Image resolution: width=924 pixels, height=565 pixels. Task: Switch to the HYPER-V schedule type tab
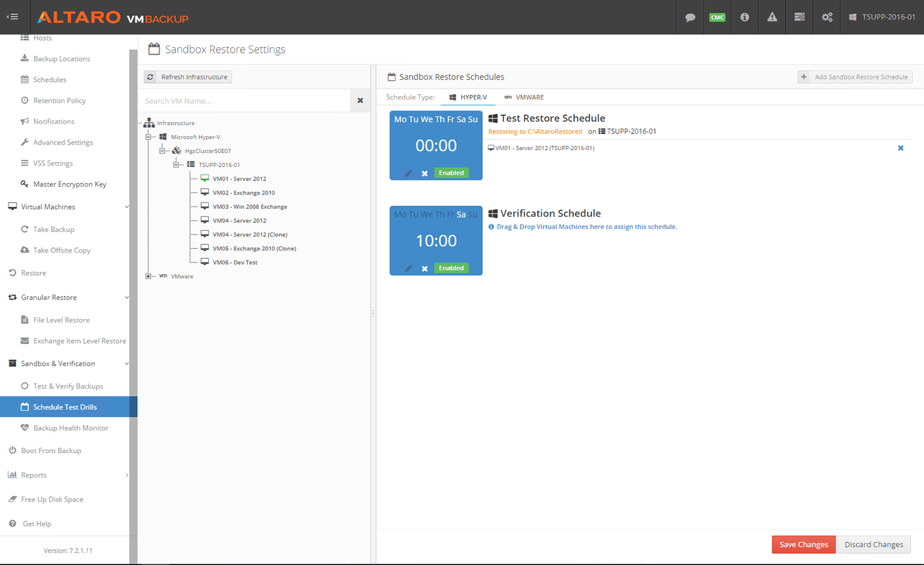[x=468, y=97]
